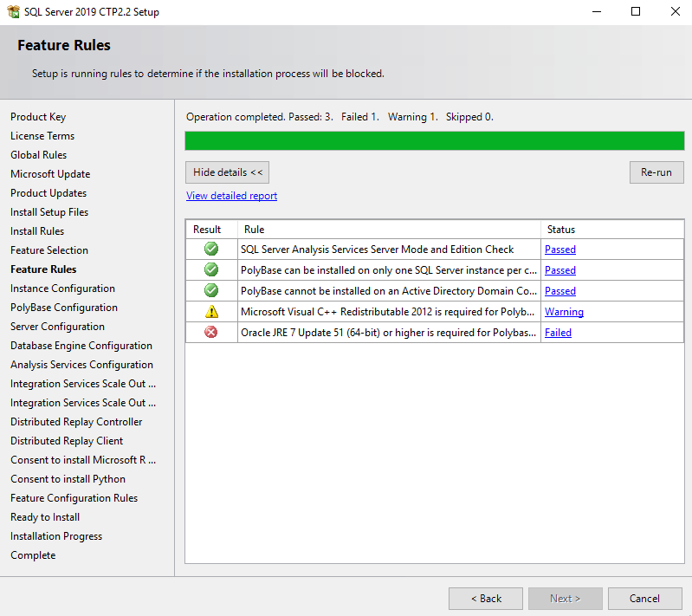Cancel the SQL Server setup
This screenshot has width=692, height=616.
coord(644,599)
